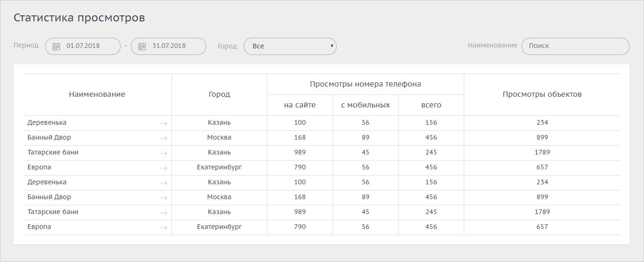
Task: Click the end date text 31.07.2018
Action: tap(169, 46)
